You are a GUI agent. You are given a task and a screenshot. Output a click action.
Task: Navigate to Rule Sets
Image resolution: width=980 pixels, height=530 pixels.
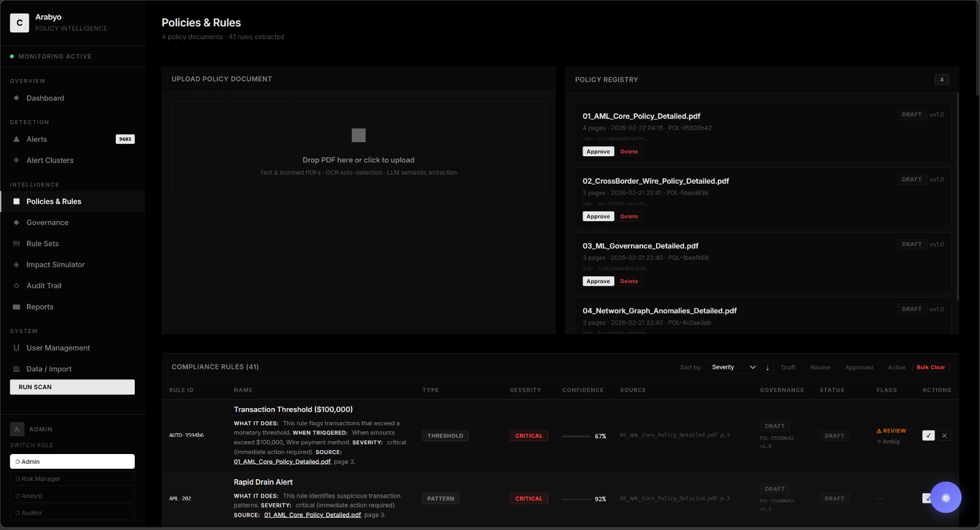tap(72, 243)
